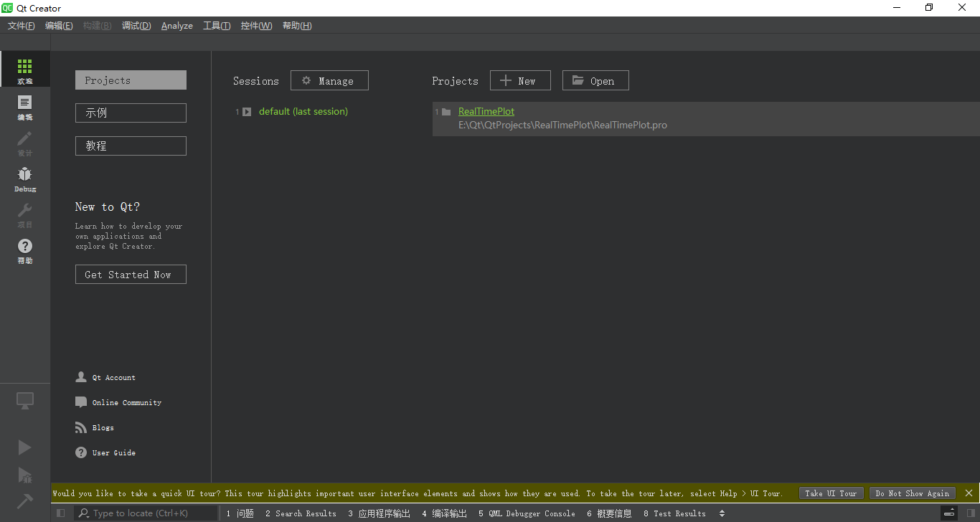
Task: Open the Analyze menu
Action: (177, 26)
